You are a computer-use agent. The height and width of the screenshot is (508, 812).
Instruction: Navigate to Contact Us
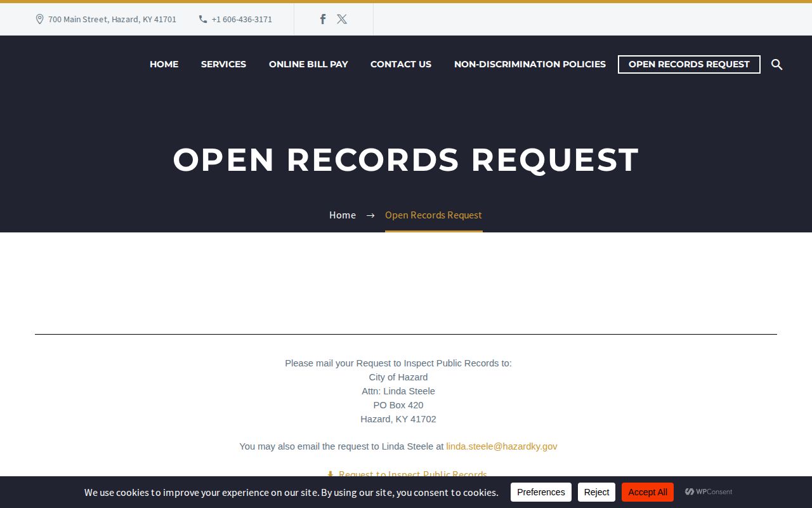point(401,64)
